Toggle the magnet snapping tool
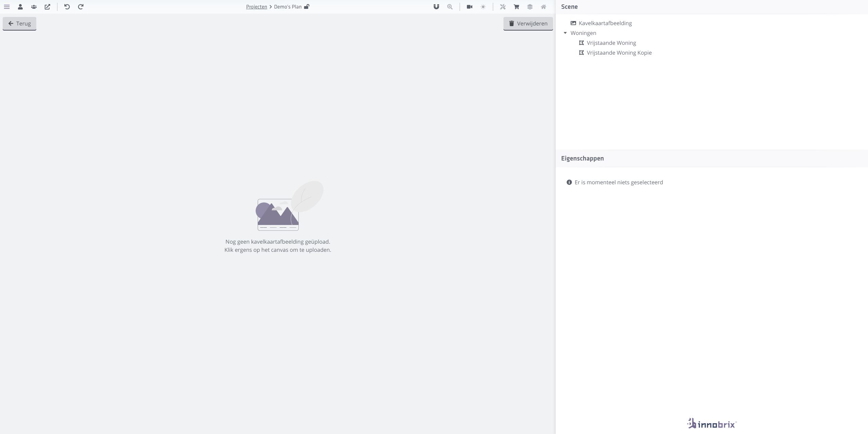The width and height of the screenshot is (868, 434). [x=436, y=7]
